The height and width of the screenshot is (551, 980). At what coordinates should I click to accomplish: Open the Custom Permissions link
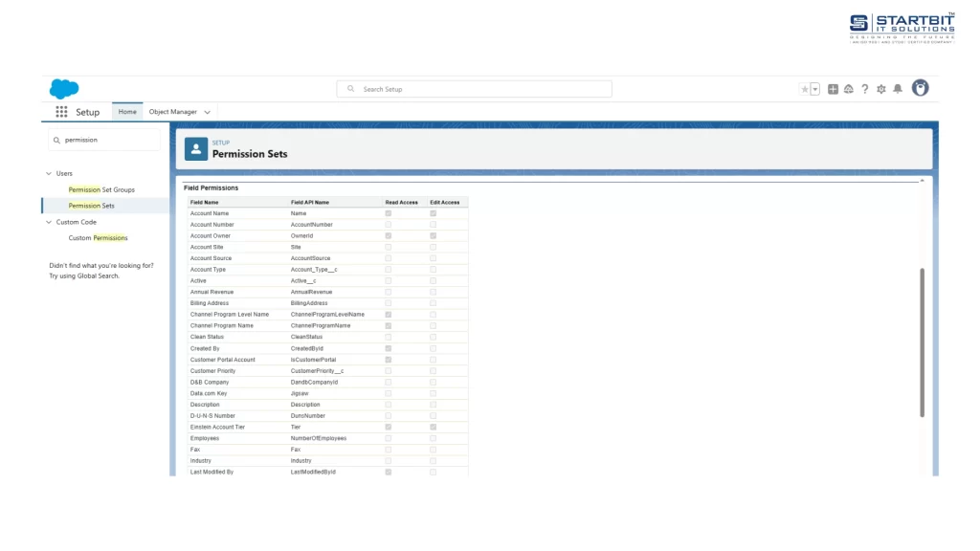pos(98,238)
